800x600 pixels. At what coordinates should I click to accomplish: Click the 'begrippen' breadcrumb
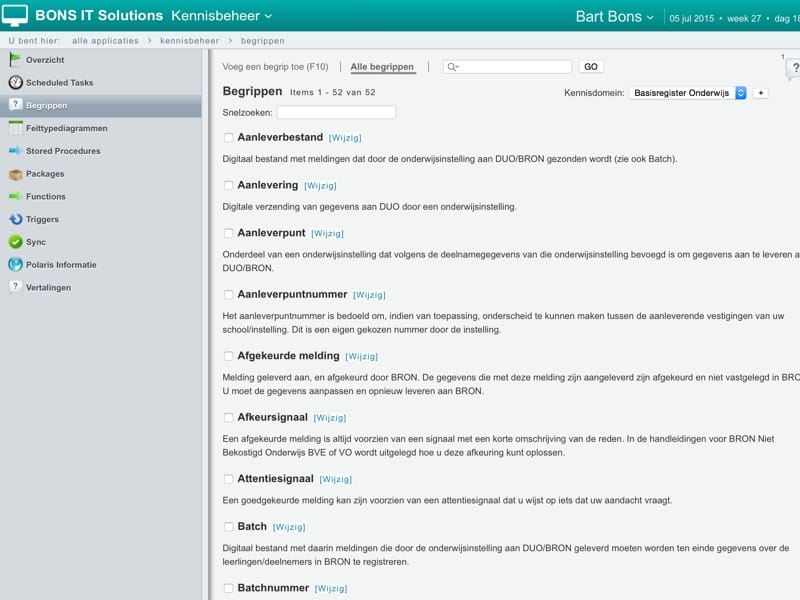click(263, 41)
